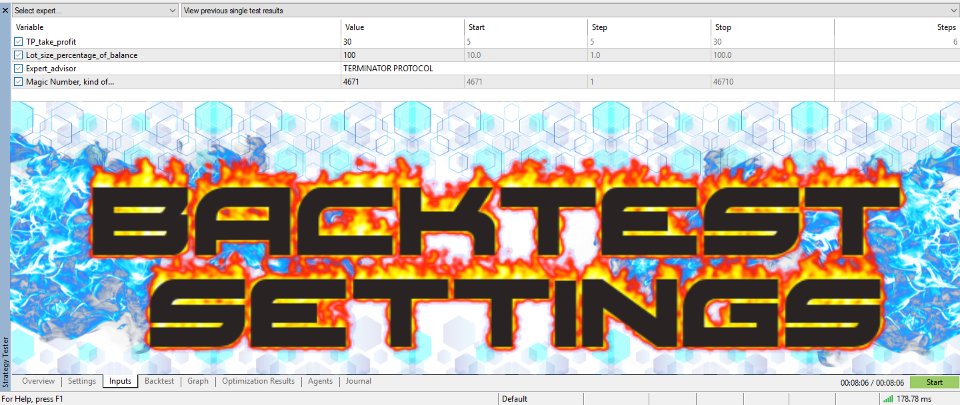Open the Select expert dropdown
This screenshot has height=405, width=960.
(95, 10)
